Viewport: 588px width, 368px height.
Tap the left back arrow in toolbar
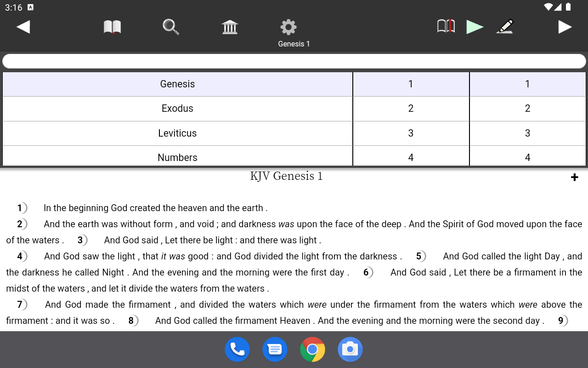[23, 27]
